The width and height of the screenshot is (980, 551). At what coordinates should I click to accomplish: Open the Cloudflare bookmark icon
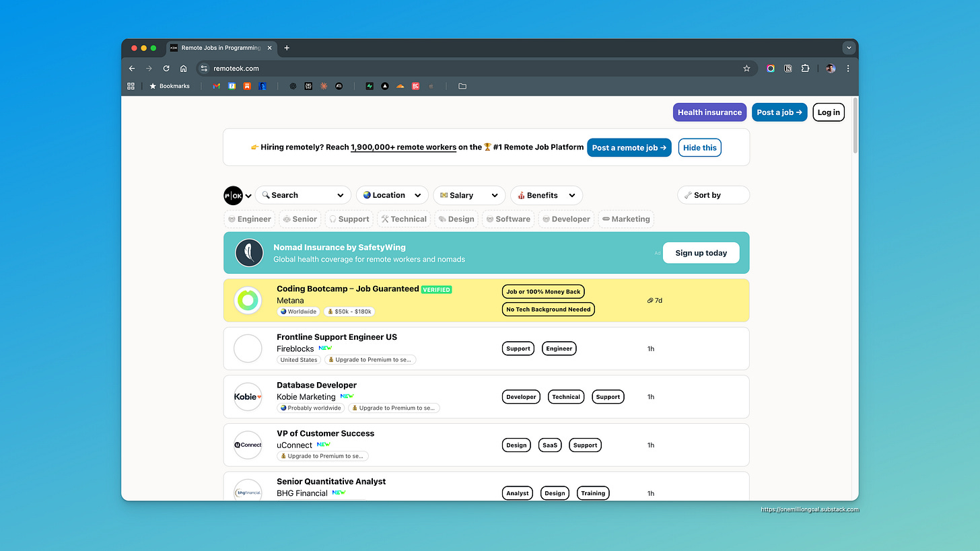[x=400, y=86]
